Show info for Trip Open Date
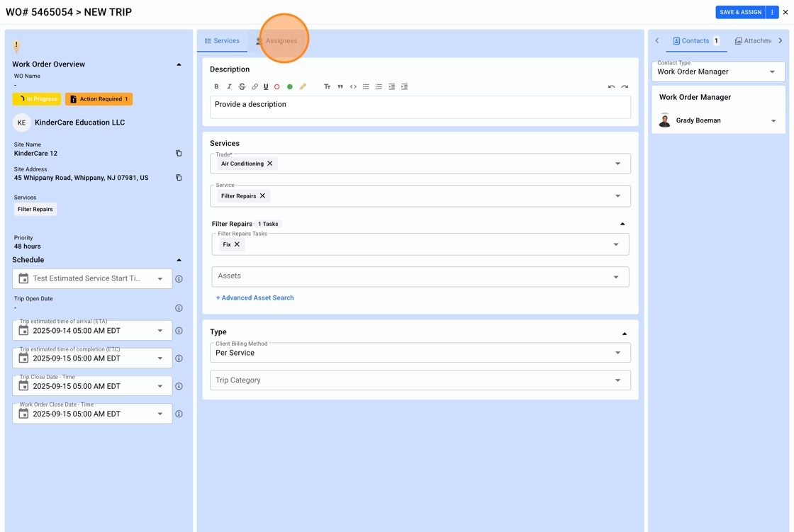Image resolution: width=794 pixels, height=532 pixels. click(179, 307)
